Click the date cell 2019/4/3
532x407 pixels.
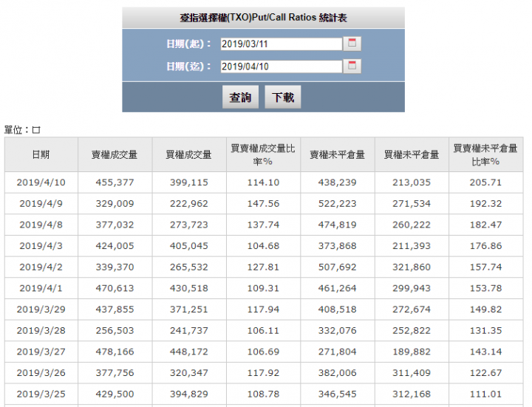coord(41,246)
